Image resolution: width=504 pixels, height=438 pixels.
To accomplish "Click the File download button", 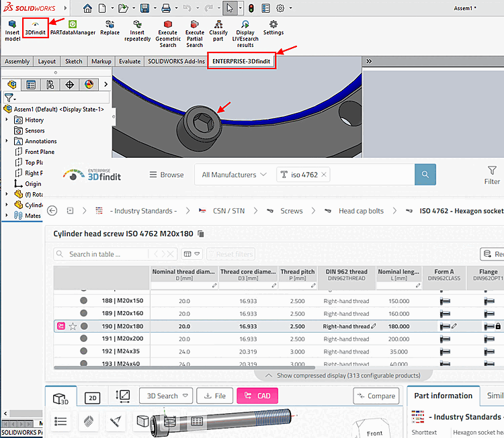I will coord(215,396).
